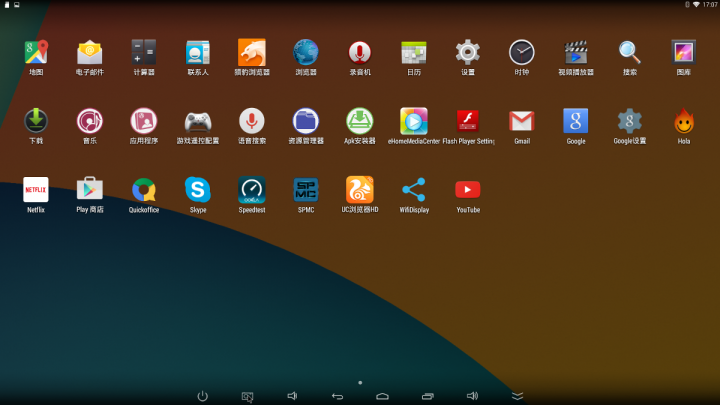Launch the Music app (音乐)
Image resolution: width=720 pixels, height=405 pixels.
coord(90,121)
